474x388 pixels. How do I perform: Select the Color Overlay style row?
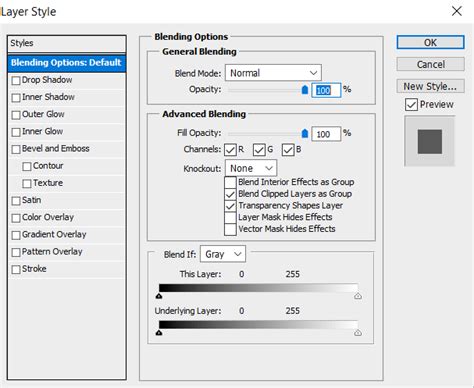pos(66,218)
